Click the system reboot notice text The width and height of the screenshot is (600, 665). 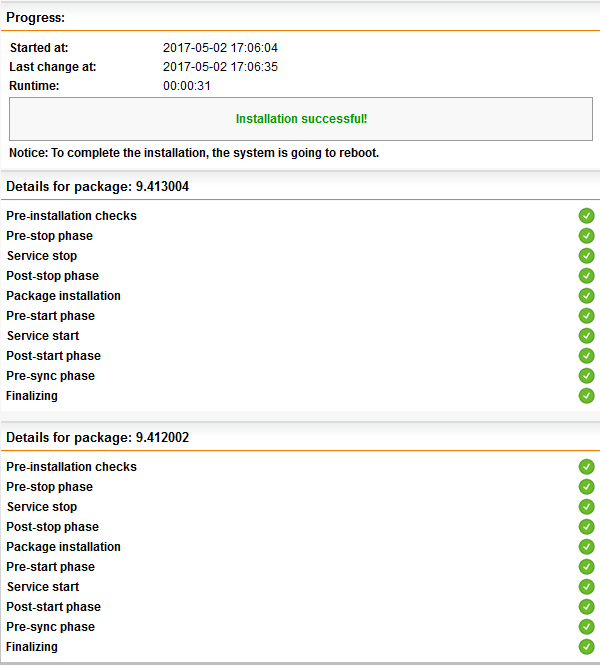(x=194, y=153)
